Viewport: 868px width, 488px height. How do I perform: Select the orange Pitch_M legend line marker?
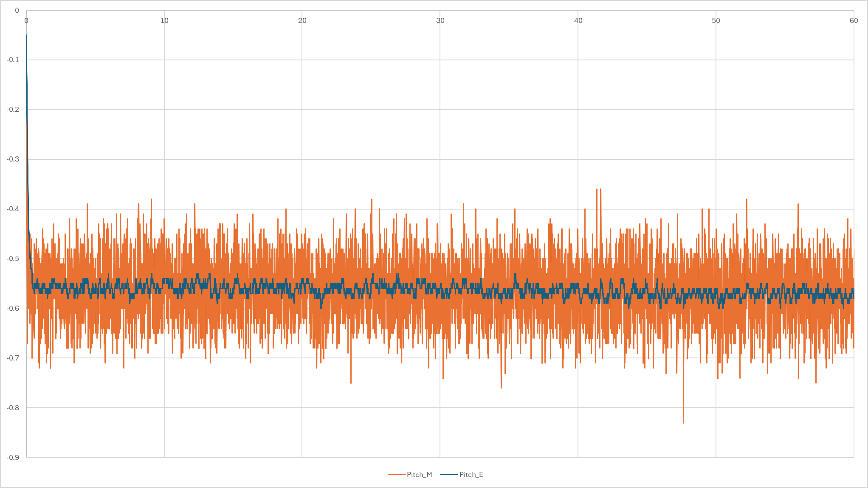(397, 474)
